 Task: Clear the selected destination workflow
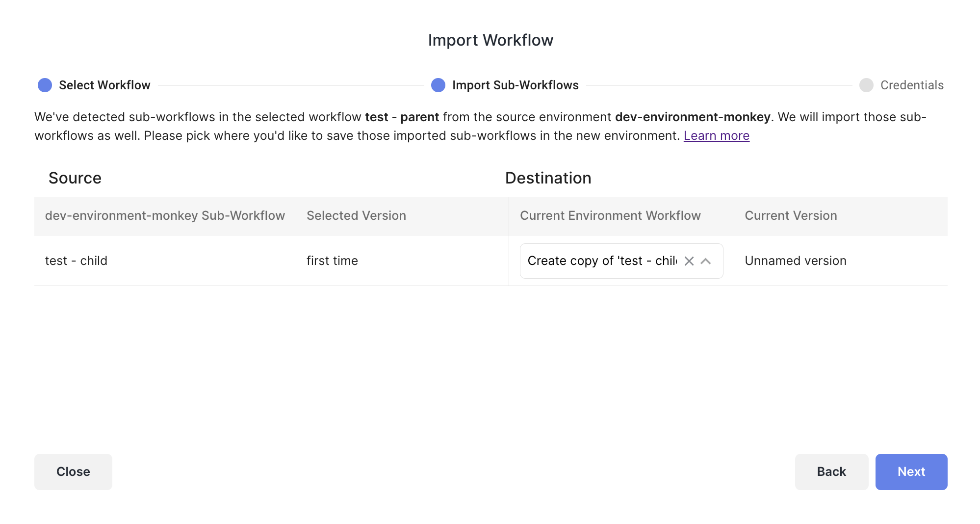click(x=689, y=261)
